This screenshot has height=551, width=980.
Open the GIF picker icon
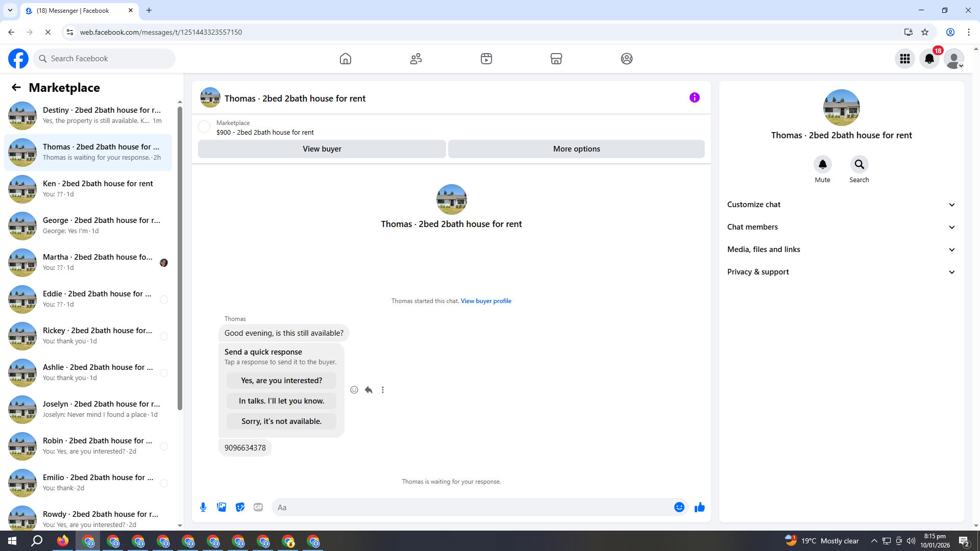[258, 507]
